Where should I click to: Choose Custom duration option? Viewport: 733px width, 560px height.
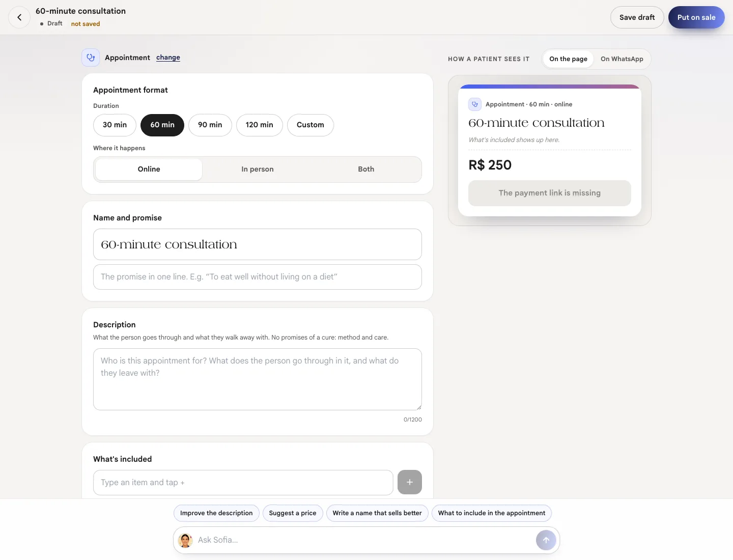click(311, 125)
